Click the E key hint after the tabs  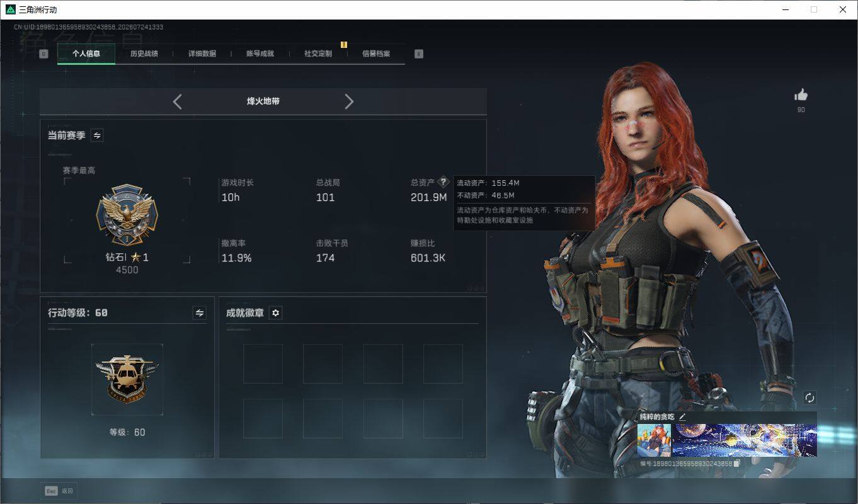click(x=419, y=54)
